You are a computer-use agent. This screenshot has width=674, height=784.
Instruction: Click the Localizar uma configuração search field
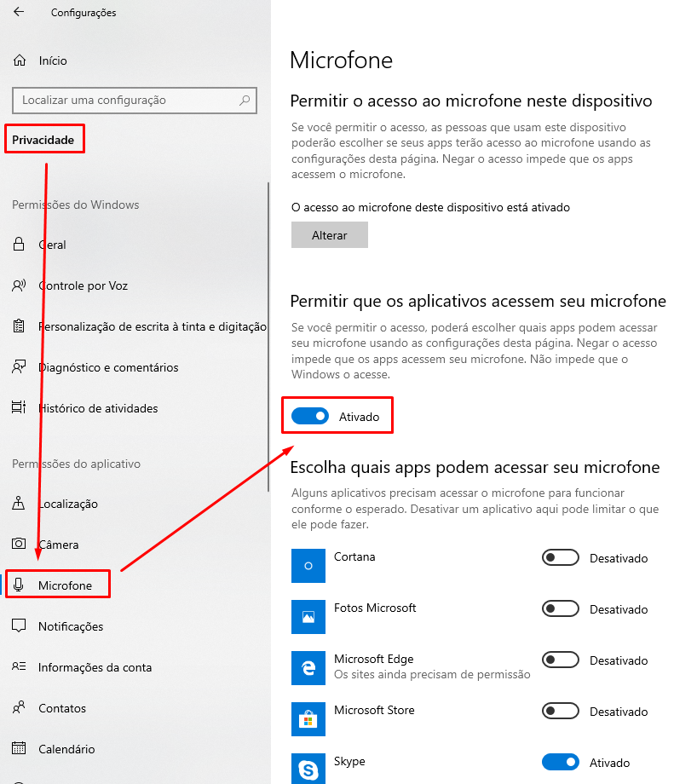(x=128, y=101)
